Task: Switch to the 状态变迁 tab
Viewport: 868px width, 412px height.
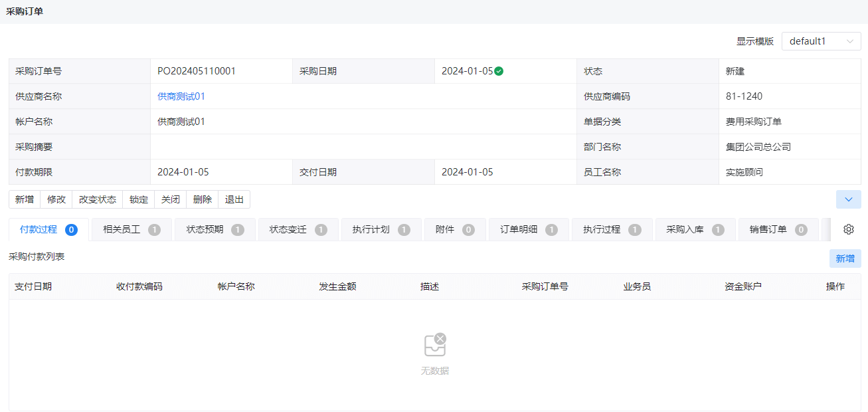Action: point(298,229)
